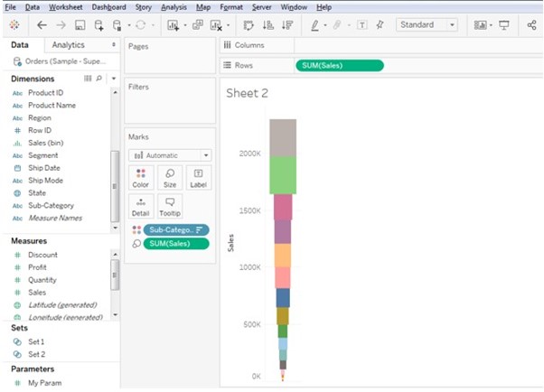Click the Show mark labels T icon

tap(362, 25)
